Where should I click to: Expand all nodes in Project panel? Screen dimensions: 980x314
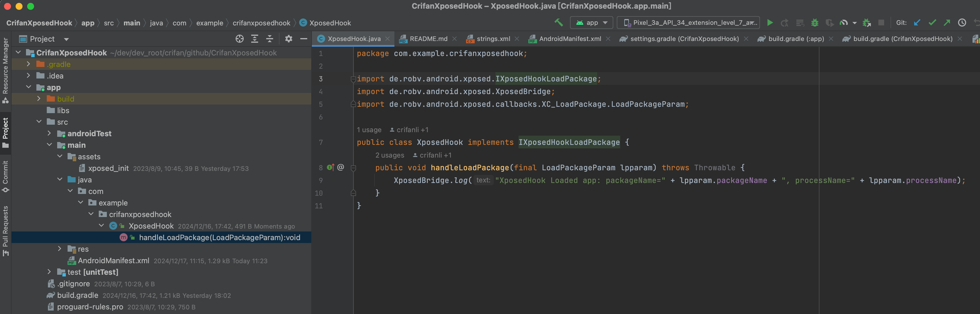(x=254, y=39)
